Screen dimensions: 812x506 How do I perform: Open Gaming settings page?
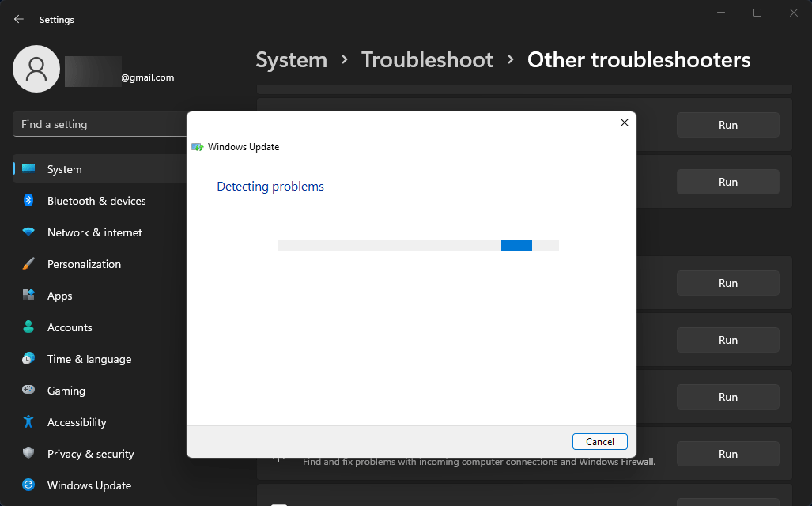[66, 391]
